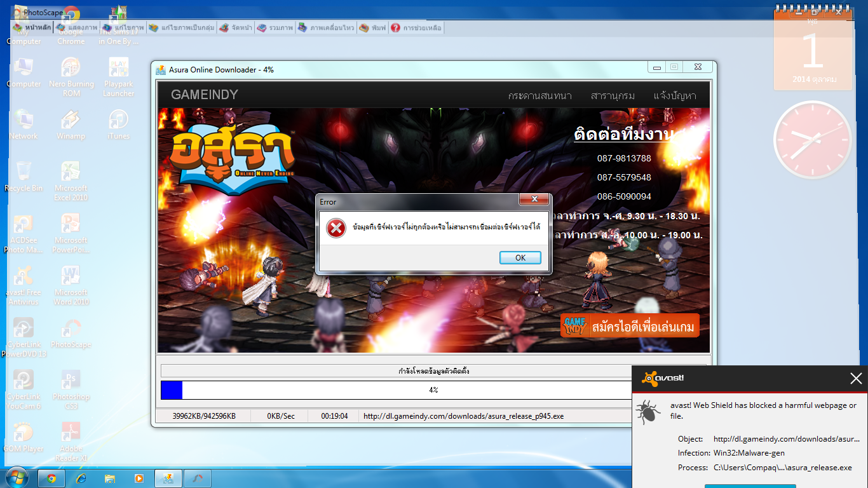Select the Winamp desktop icon

[71, 125]
